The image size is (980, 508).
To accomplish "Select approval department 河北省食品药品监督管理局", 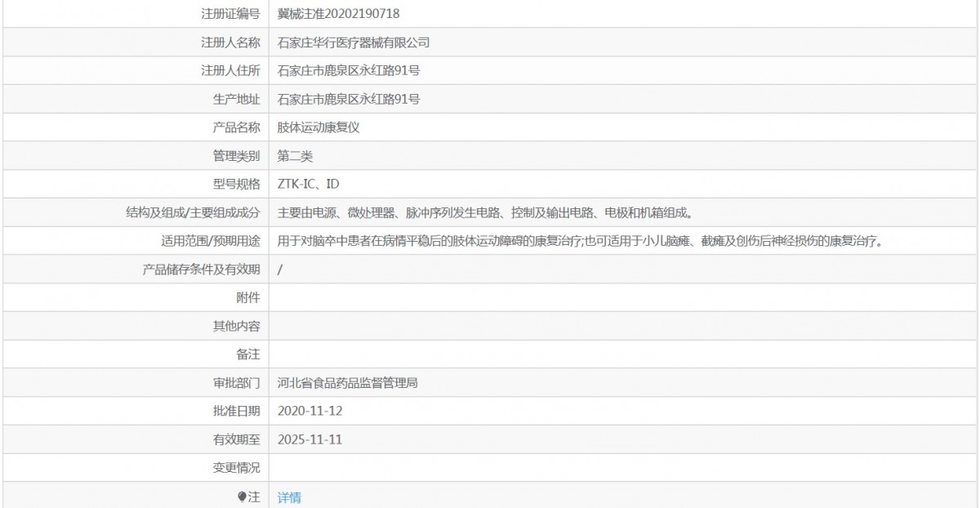I will pyautogui.click(x=348, y=383).
